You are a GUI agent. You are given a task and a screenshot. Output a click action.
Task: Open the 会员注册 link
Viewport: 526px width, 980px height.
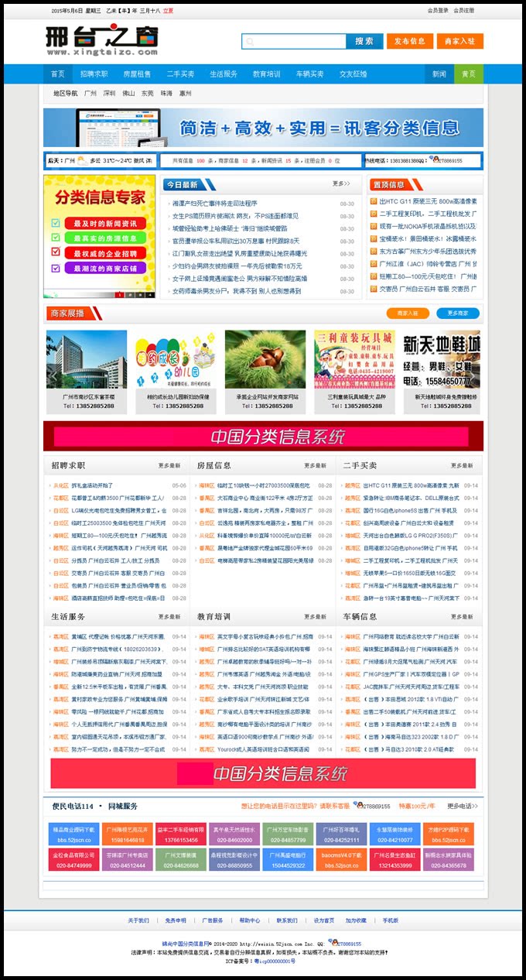[x=464, y=11]
